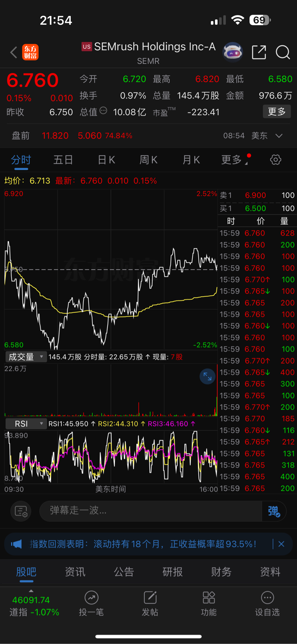Select the 股吧 bottom tab
Screen dimensions: 297x644
[x=26, y=572]
